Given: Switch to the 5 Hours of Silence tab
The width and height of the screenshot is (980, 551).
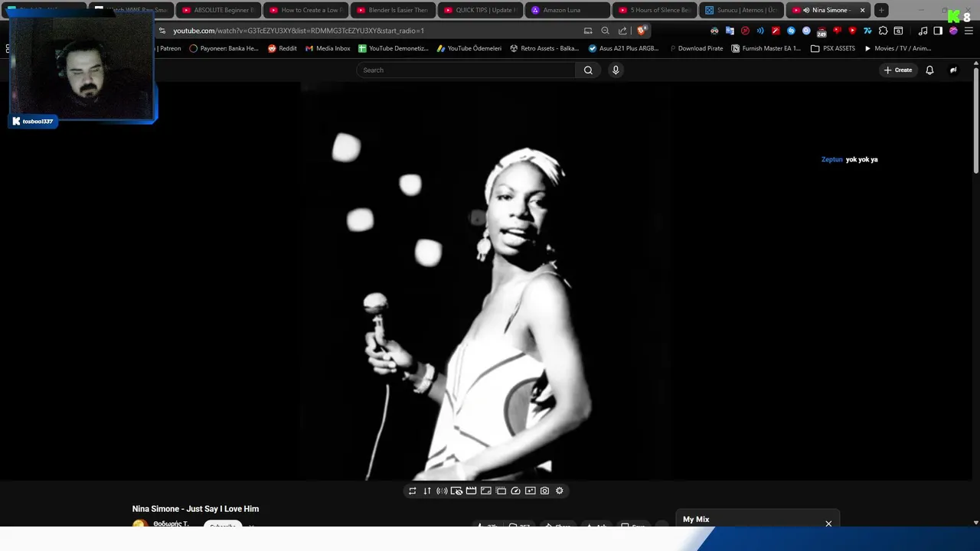Looking at the screenshot, I should click(655, 10).
